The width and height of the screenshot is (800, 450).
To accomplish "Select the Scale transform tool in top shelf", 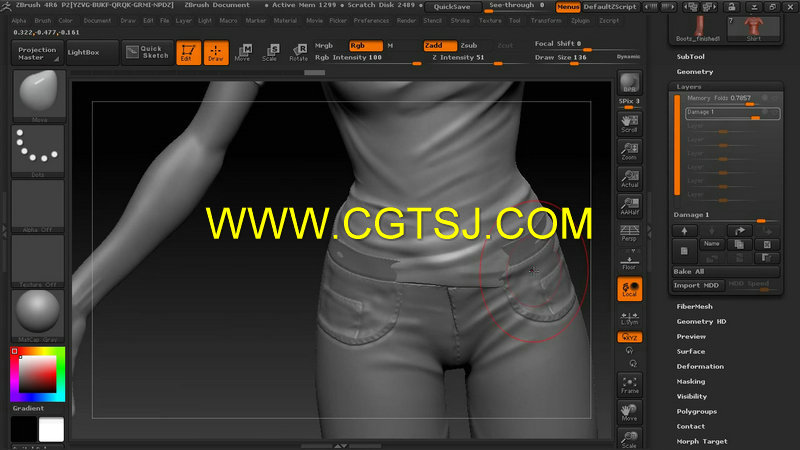I will click(x=270, y=53).
